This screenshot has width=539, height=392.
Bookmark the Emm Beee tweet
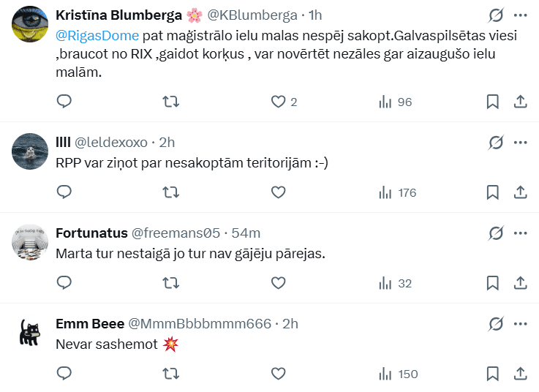(493, 374)
